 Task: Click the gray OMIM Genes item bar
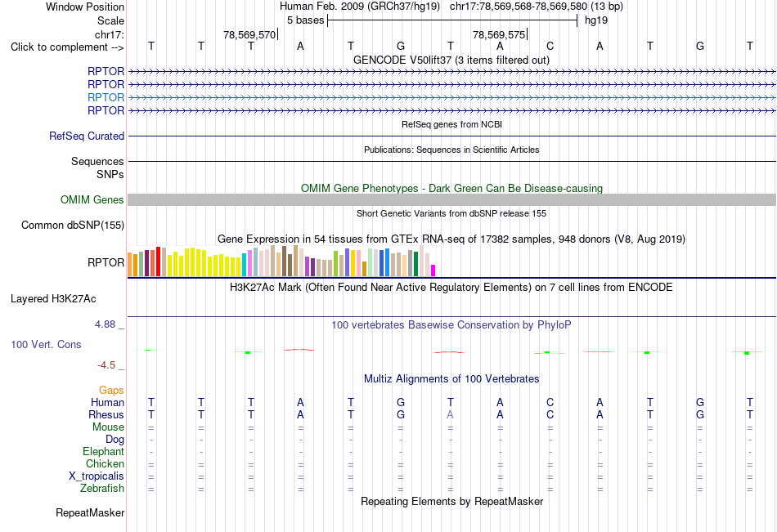(x=451, y=199)
